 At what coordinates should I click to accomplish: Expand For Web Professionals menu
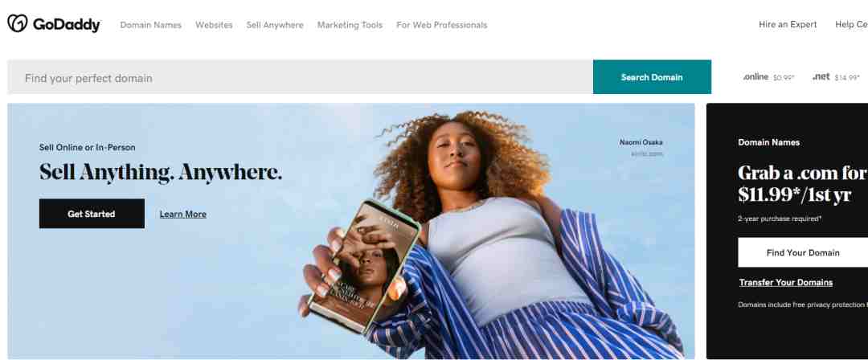pos(442,25)
